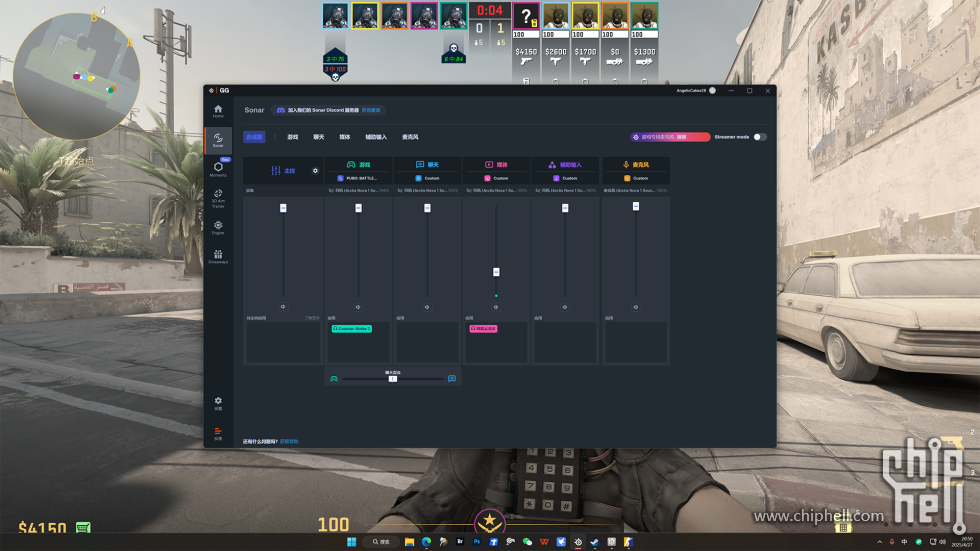
Task: Open Microphone channel Custom preset dropdown
Action: tap(636, 178)
